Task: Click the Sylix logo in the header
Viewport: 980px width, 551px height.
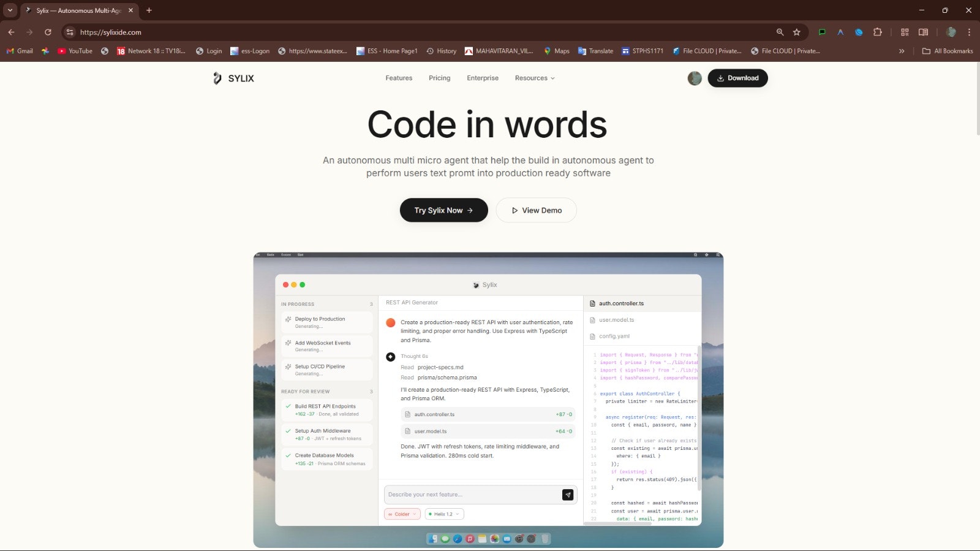Action: tap(233, 78)
